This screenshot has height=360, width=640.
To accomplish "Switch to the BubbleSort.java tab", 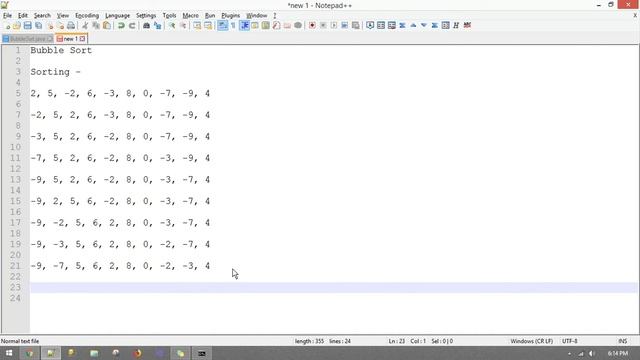I will 27,39.
